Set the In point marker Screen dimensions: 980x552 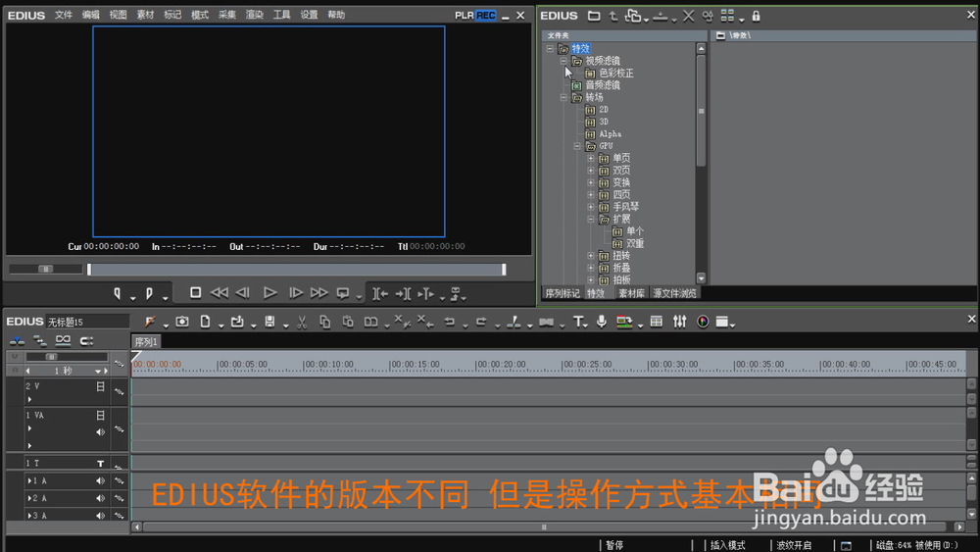(x=117, y=292)
